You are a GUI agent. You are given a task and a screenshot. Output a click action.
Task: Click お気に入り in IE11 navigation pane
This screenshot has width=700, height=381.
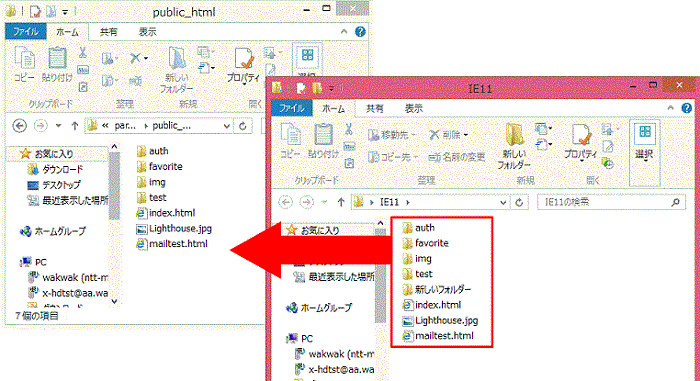[313, 230]
